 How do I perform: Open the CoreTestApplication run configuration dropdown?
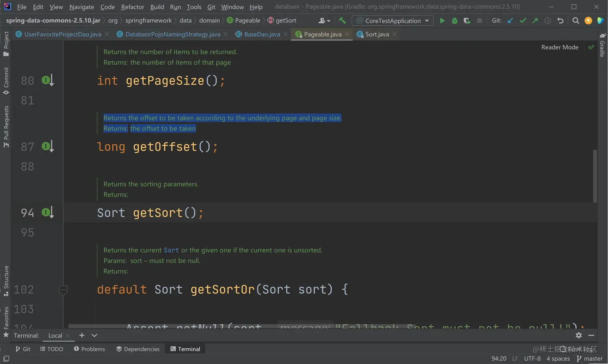pos(392,21)
